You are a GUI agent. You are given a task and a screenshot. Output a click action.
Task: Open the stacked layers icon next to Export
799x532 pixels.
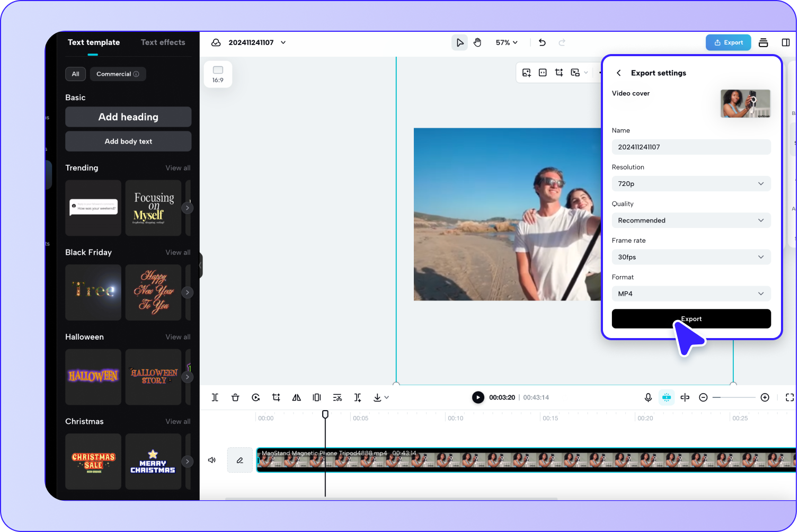point(763,42)
